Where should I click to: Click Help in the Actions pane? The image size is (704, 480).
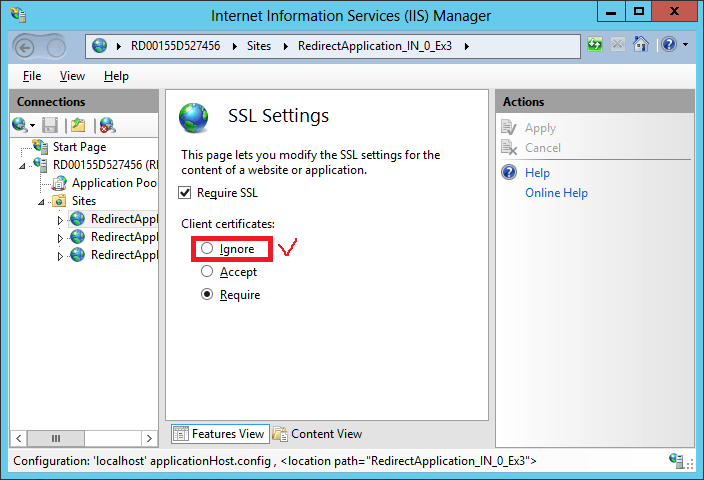(x=537, y=173)
